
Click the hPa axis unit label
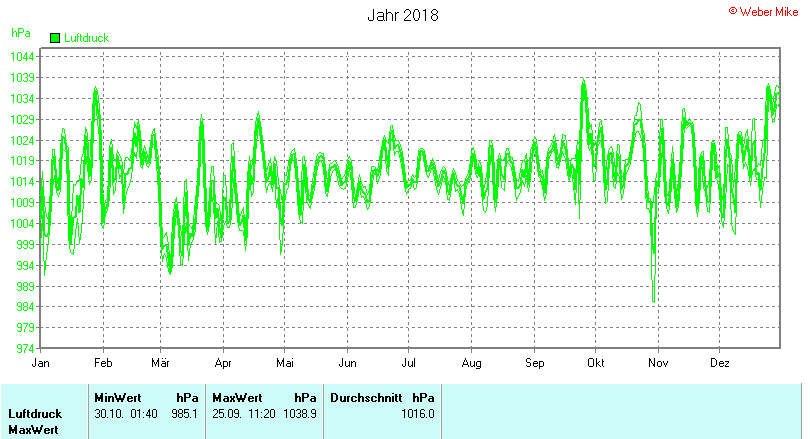pos(20,33)
